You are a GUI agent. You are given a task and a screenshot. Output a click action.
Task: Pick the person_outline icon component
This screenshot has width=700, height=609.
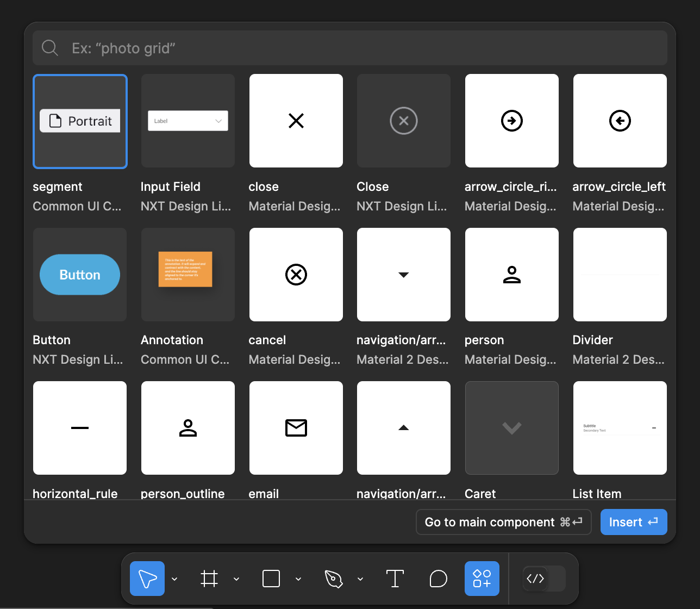click(188, 428)
